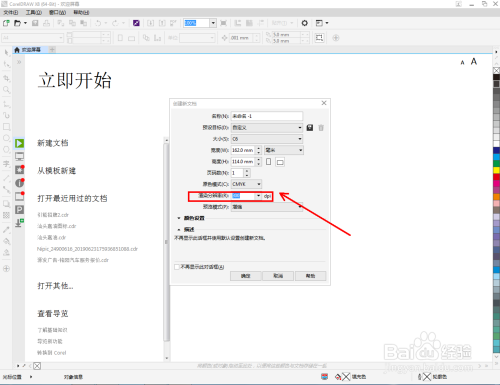Toggle the show rulers toolbar button

click(x=238, y=23)
